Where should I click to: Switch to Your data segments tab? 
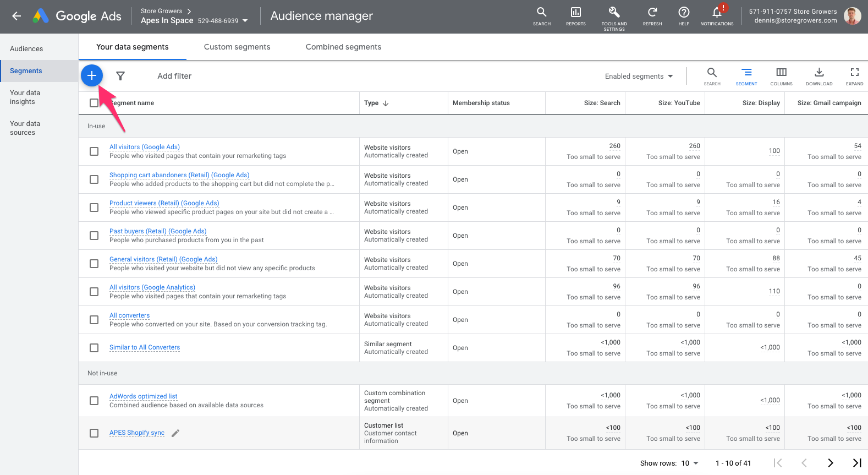point(133,47)
